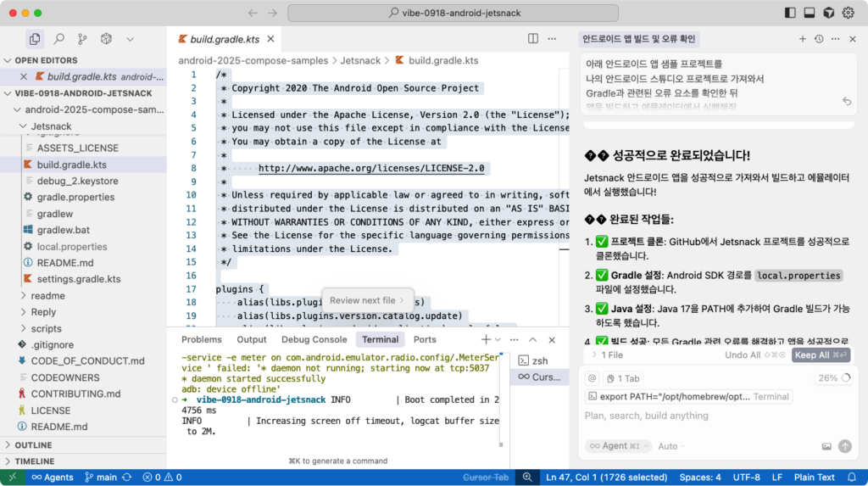The width and height of the screenshot is (868, 486).
Task: Attach an image using the picture icon
Action: pos(826,446)
